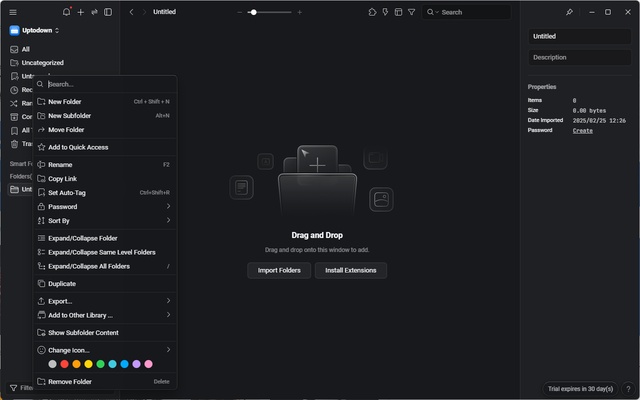Screen dimensions: 640x400
Task: Go back with the left arrow
Action: (x=131, y=12)
